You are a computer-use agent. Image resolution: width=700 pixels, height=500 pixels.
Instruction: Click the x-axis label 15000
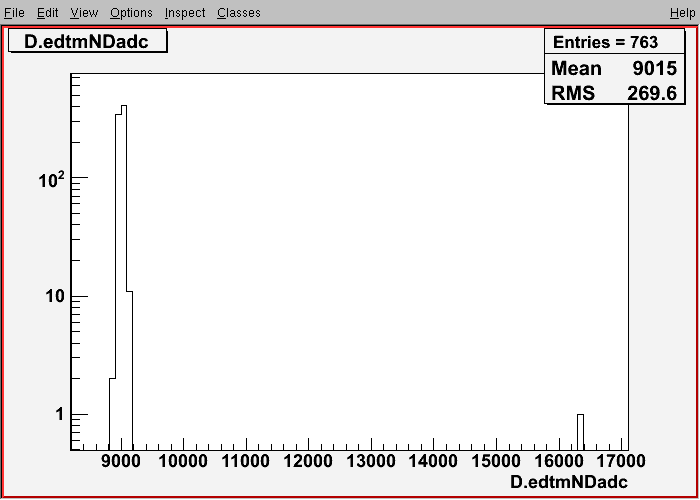pos(497,461)
